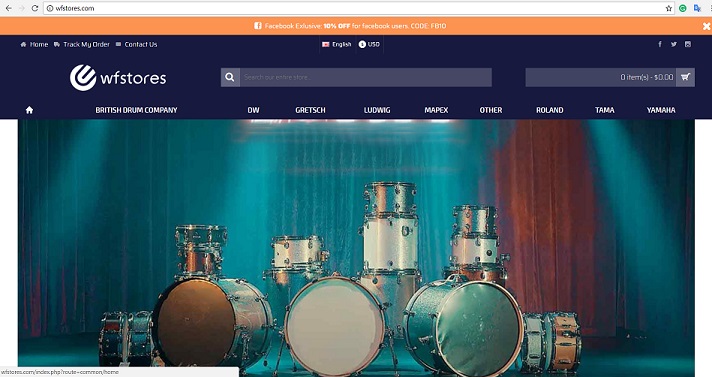Click the shopping cart icon
Image resolution: width=712 pixels, height=377 pixels.
(x=685, y=77)
